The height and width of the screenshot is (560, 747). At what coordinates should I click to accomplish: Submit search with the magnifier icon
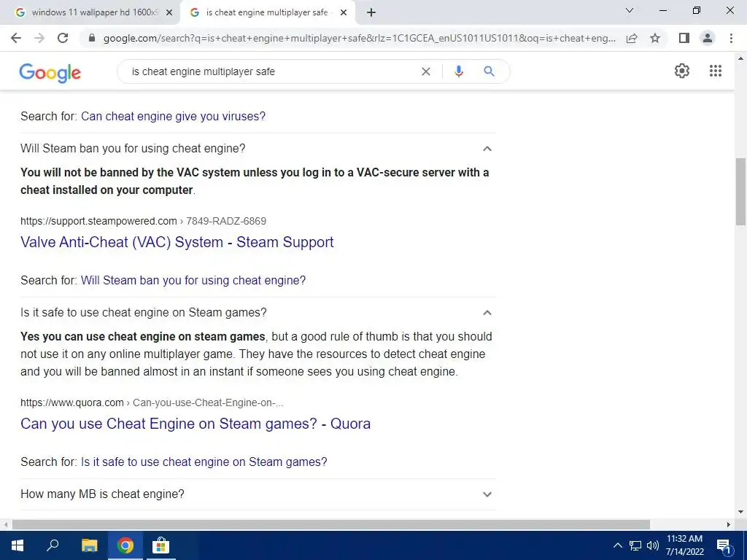(x=489, y=71)
